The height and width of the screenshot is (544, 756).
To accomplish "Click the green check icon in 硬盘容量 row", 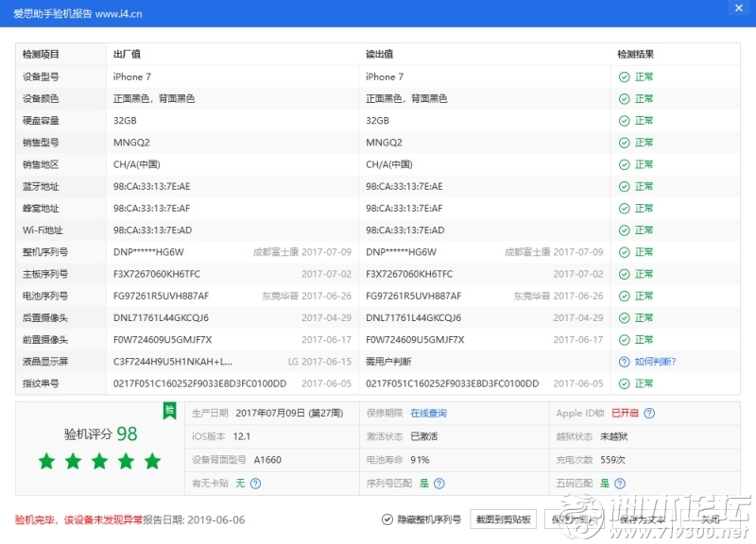I will (624, 121).
